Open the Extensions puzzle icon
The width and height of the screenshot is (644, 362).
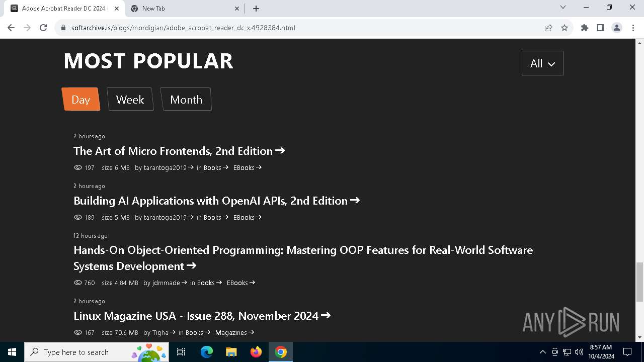pyautogui.click(x=585, y=28)
